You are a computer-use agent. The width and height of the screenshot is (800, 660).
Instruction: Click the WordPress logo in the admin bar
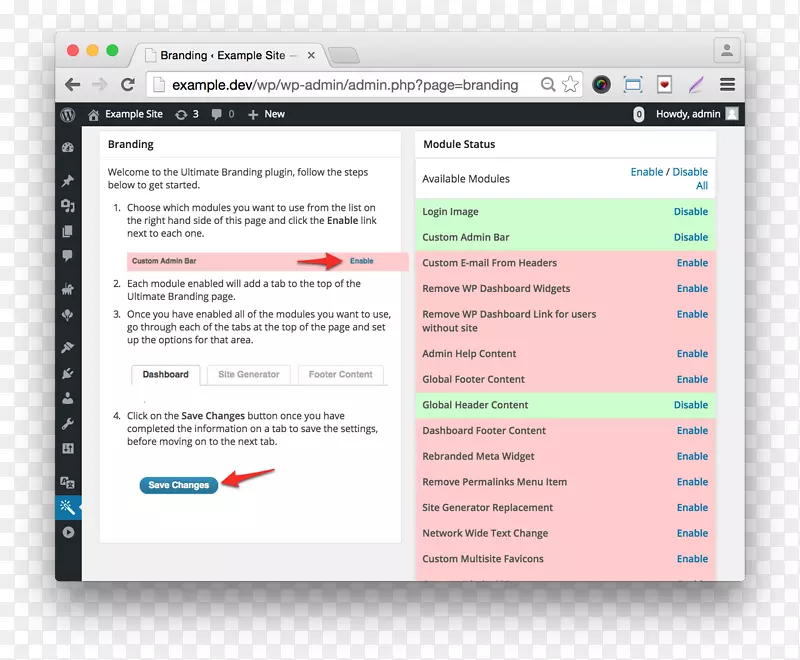click(x=68, y=115)
